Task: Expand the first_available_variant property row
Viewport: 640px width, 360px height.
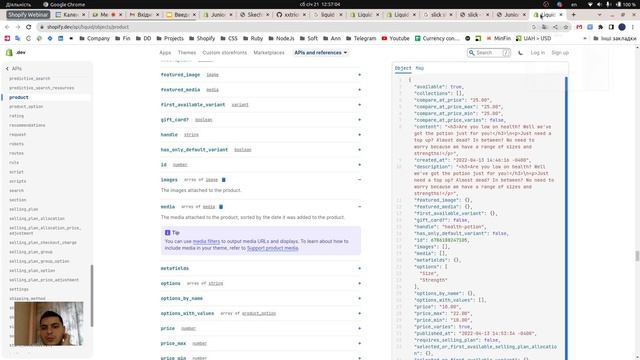Action: (260, 105)
